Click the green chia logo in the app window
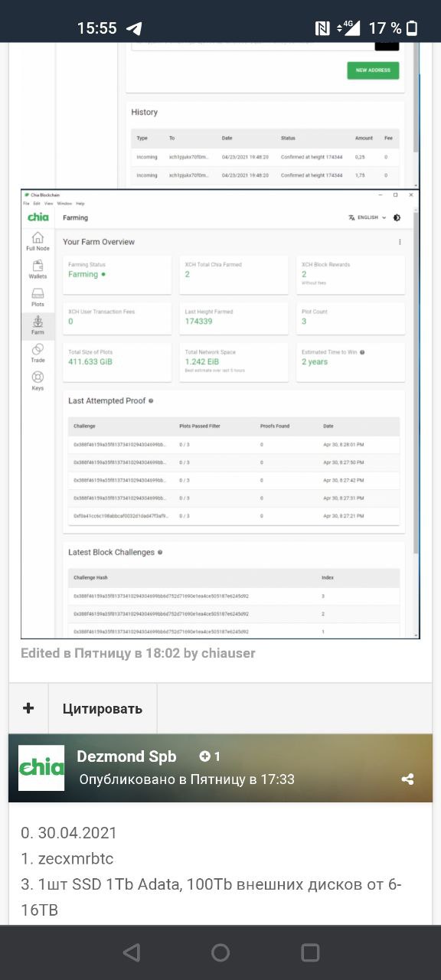Viewport: 441px width, 980px height. tap(38, 217)
